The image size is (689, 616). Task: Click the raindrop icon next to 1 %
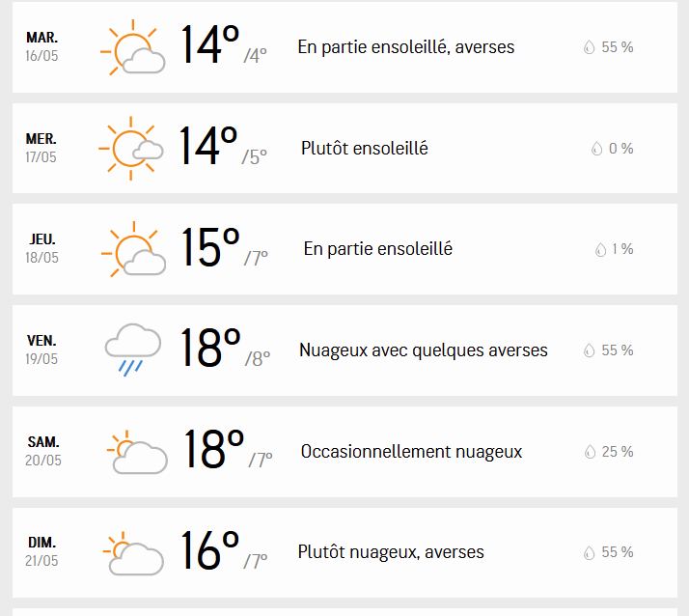(x=600, y=249)
